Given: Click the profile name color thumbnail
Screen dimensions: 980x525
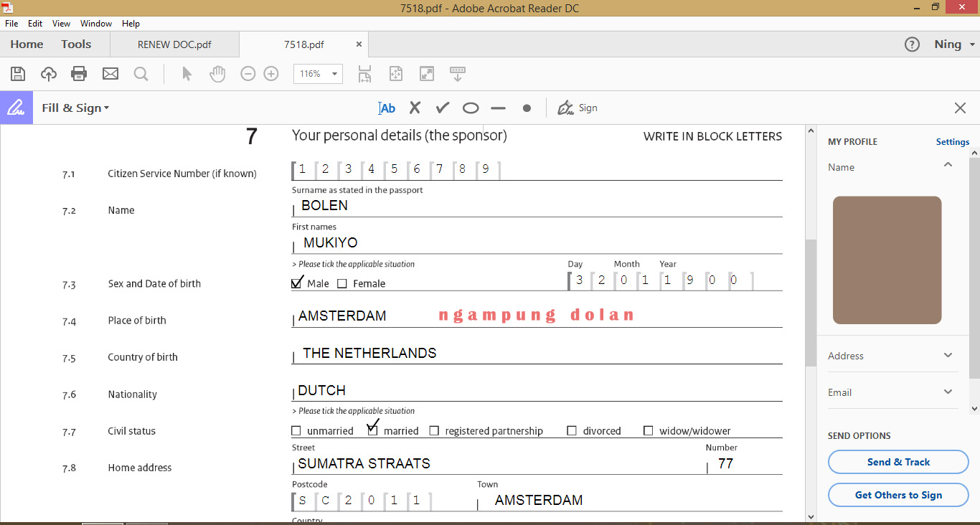Looking at the screenshot, I should tap(887, 260).
